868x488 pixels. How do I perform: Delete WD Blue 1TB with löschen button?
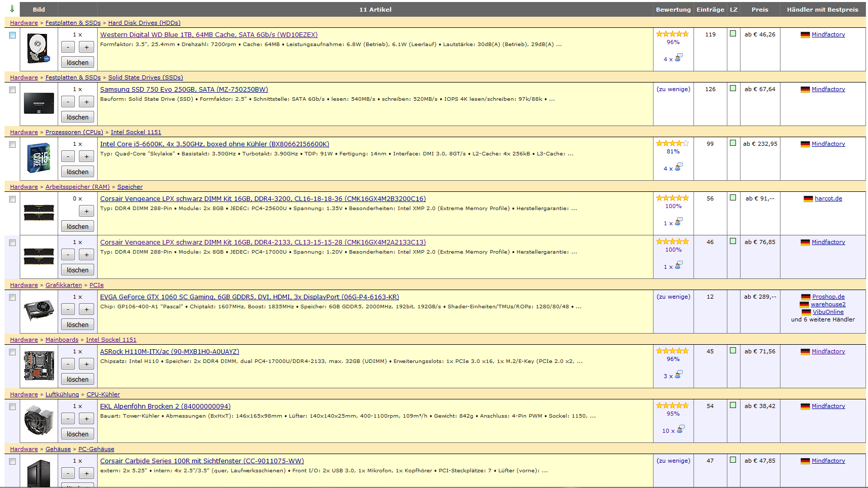tap(77, 62)
